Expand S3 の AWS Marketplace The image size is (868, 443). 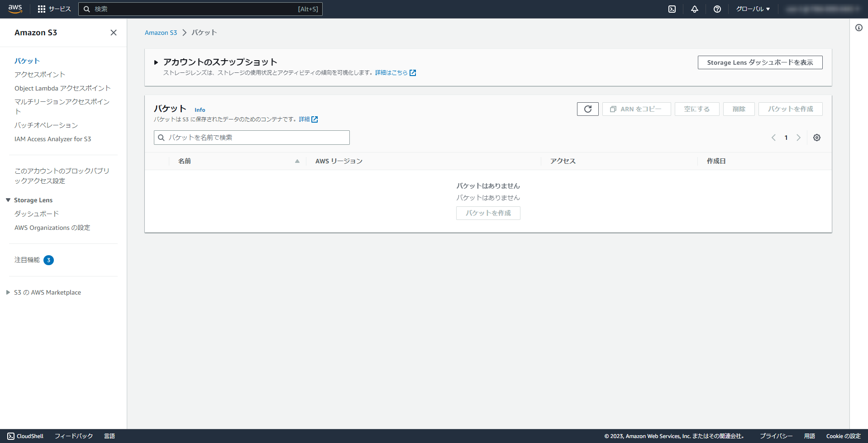(x=7, y=292)
